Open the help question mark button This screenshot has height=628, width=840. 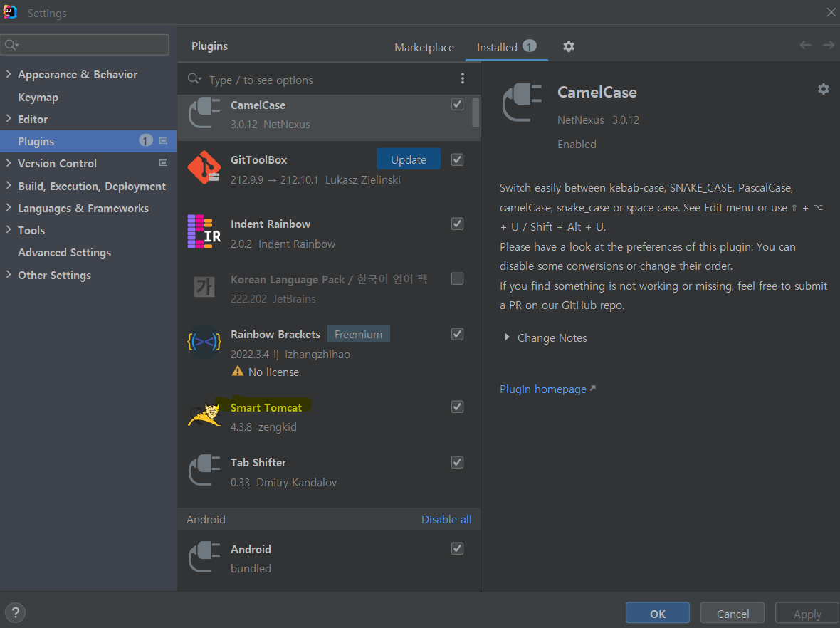tap(15, 612)
